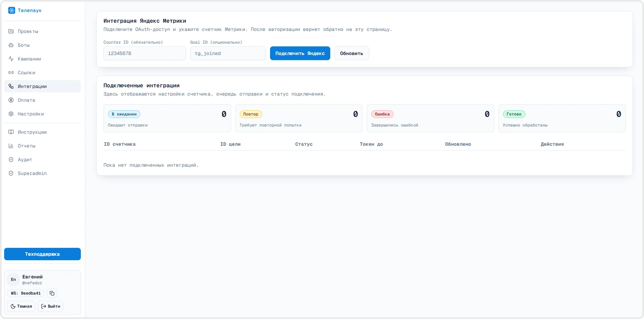The height and width of the screenshot is (319, 644).
Task: View Отчеты section
Action: click(x=42, y=146)
